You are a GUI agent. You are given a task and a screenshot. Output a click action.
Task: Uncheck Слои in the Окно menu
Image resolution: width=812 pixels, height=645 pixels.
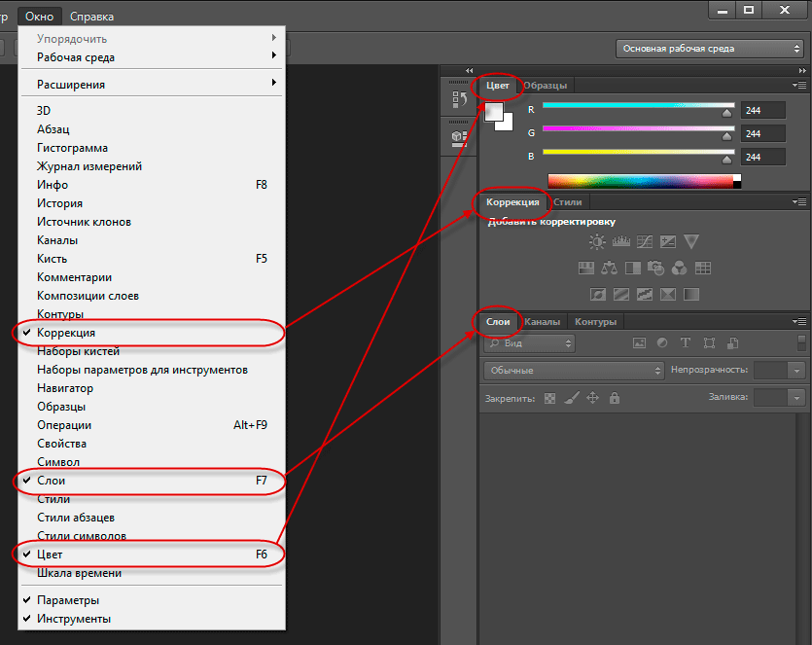[153, 481]
